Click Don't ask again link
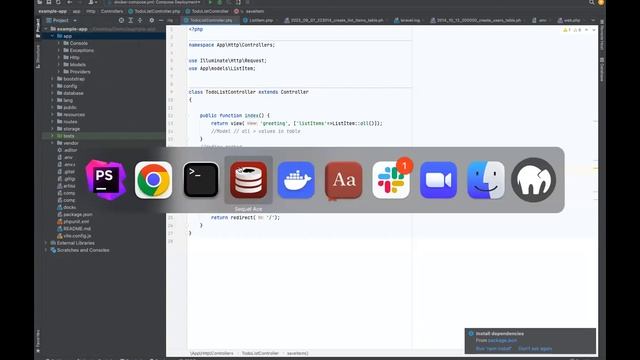Viewport: 640px width, 360px height. click(x=535, y=349)
